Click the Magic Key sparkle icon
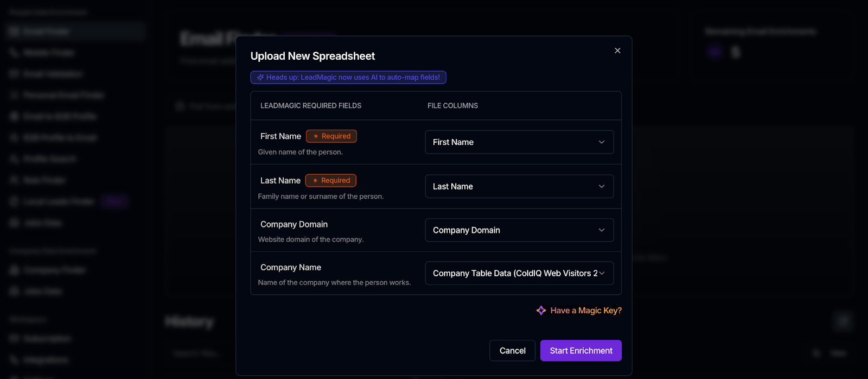 click(541, 311)
